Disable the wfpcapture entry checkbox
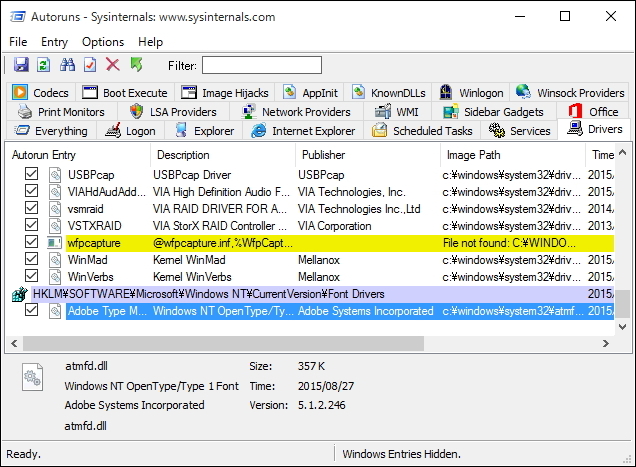The height and width of the screenshot is (467, 636). coord(31,242)
